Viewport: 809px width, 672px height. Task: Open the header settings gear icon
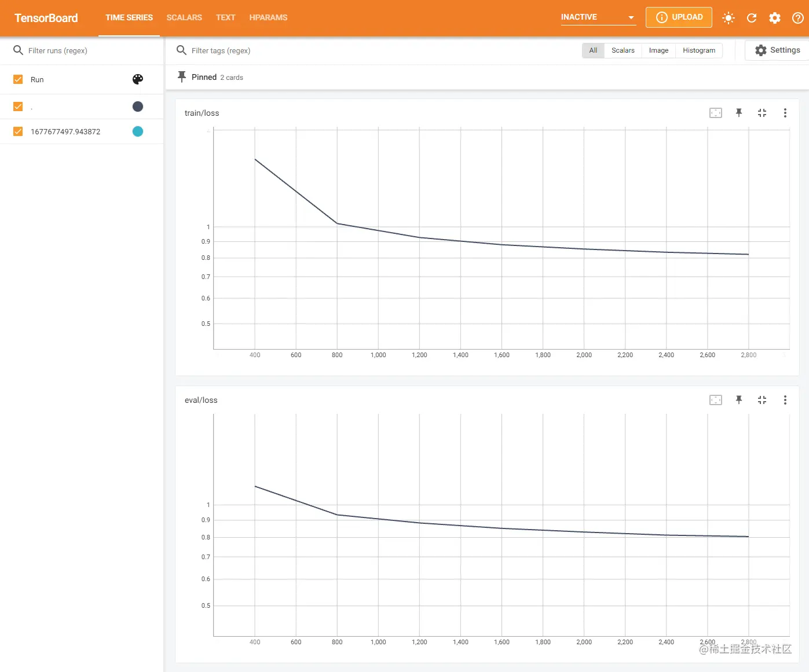point(775,18)
